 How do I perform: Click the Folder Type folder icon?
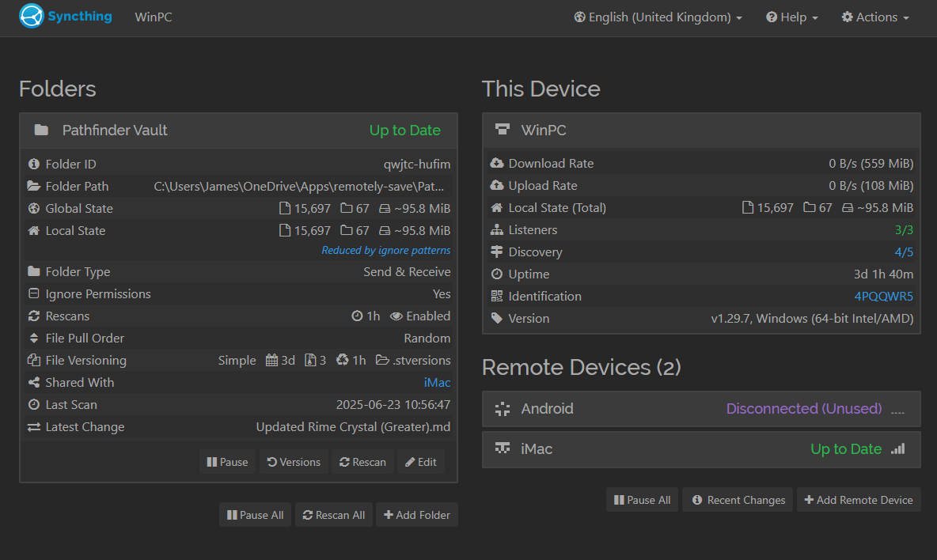pyautogui.click(x=34, y=271)
